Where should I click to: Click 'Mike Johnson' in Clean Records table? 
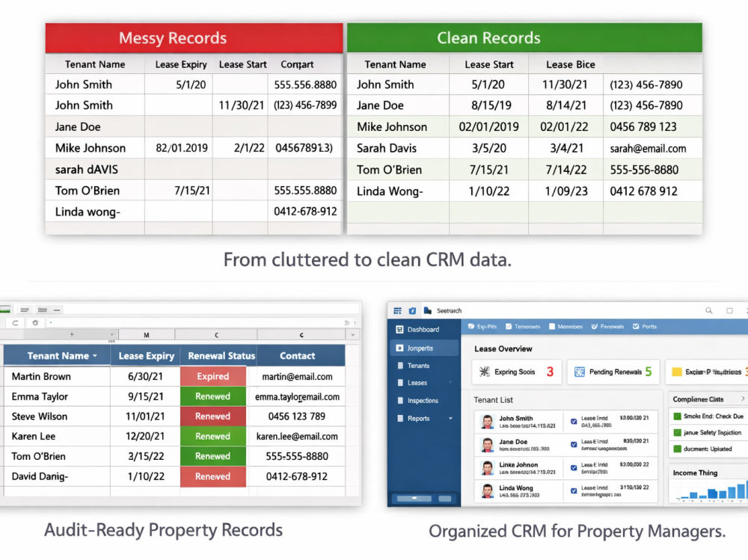click(x=392, y=127)
